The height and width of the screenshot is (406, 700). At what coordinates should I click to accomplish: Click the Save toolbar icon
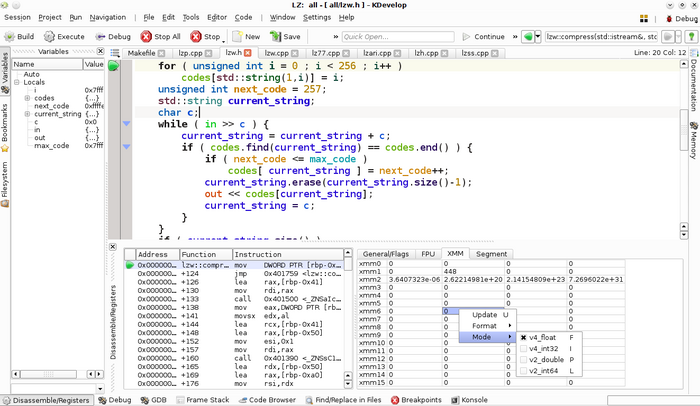[283, 36]
